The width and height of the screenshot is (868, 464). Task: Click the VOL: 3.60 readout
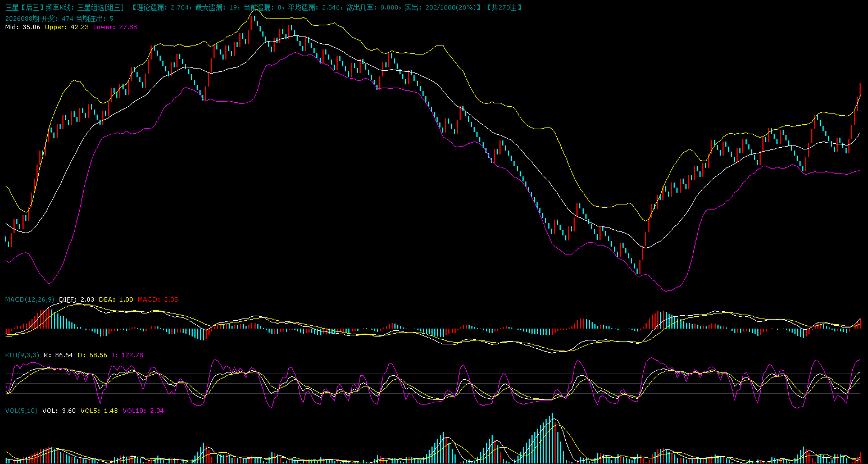click(59, 411)
